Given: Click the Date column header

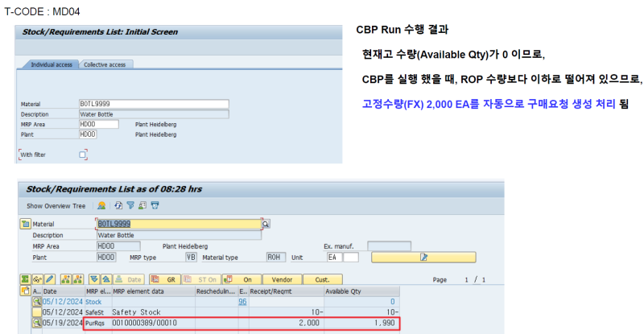Looking at the screenshot, I should click(x=64, y=291).
